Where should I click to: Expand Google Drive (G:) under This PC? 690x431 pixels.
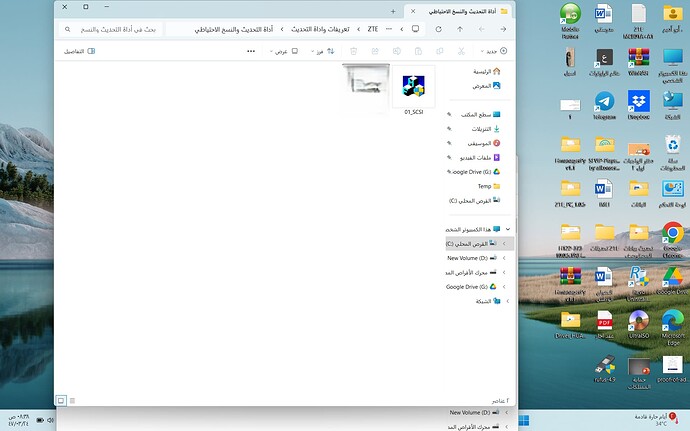[504, 287]
